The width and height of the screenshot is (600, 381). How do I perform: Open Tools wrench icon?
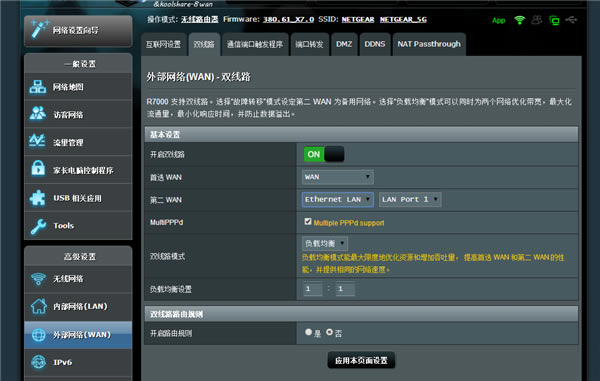click(x=38, y=226)
